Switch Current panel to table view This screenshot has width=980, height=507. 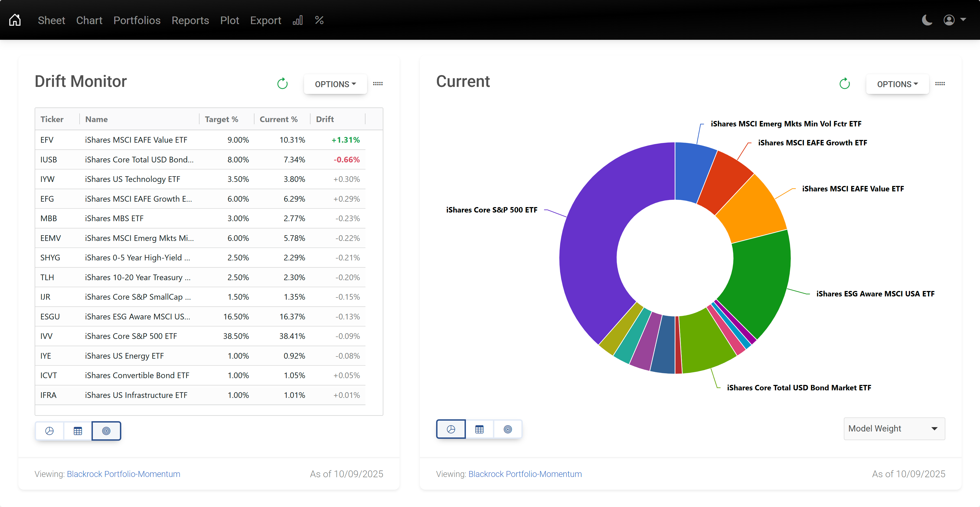[479, 429]
